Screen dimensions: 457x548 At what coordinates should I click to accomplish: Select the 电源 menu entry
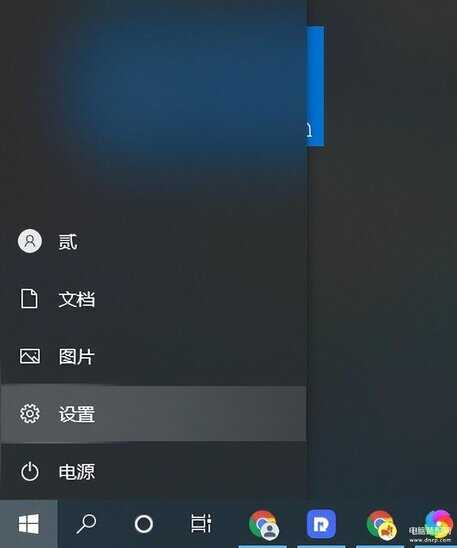153,471
